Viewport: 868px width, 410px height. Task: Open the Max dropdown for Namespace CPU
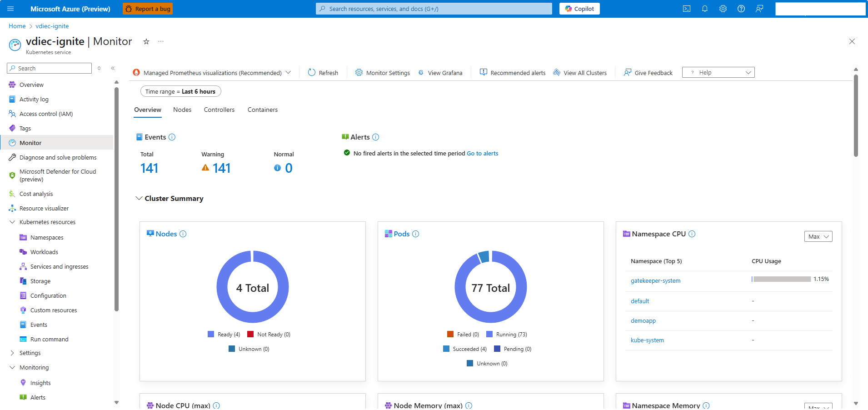(818, 236)
